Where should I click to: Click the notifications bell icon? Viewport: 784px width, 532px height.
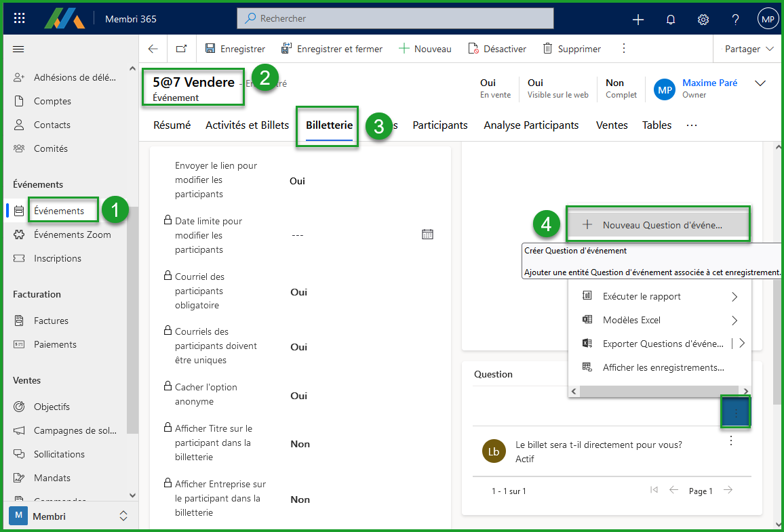click(671, 19)
